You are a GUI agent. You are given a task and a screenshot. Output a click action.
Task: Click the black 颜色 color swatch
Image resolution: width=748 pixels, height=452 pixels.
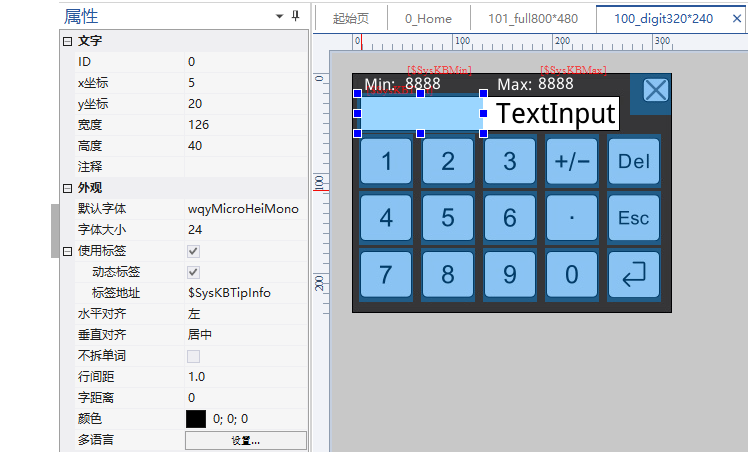(196, 419)
